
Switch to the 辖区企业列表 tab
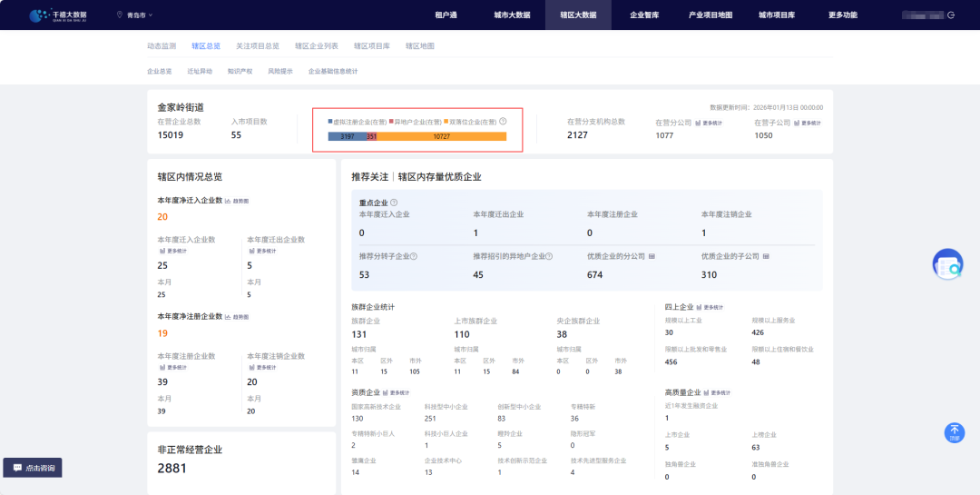pos(317,46)
